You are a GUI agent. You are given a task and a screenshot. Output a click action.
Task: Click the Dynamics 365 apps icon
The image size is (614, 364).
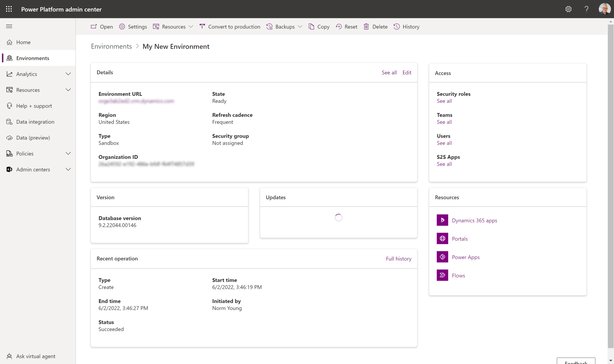(x=442, y=220)
